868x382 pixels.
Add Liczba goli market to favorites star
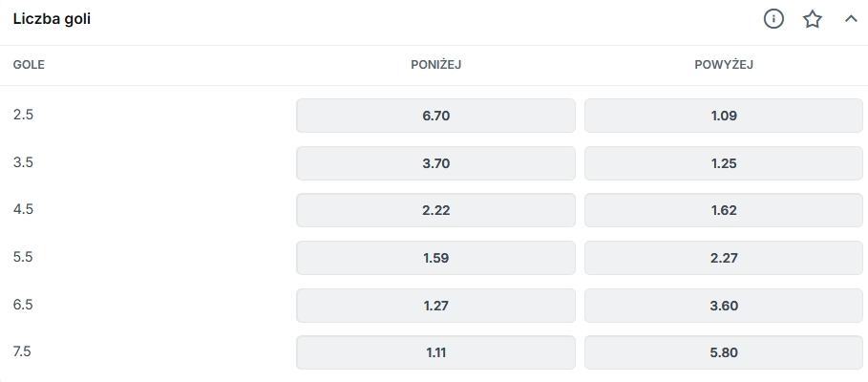tap(812, 19)
